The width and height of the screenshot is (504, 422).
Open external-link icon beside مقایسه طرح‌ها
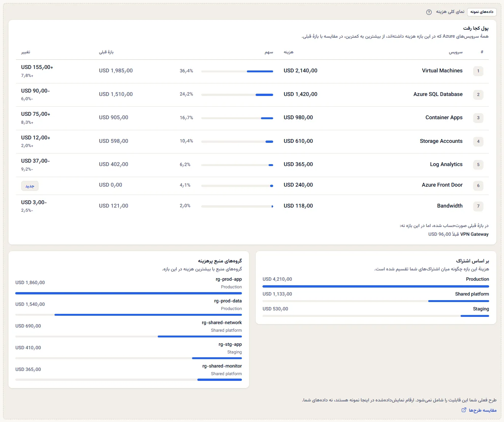464,410
